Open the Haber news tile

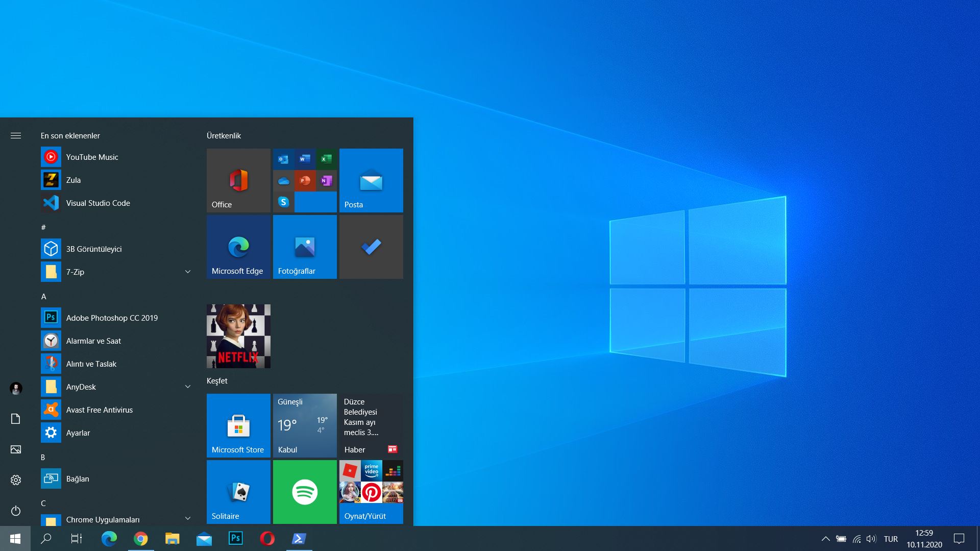point(371,425)
